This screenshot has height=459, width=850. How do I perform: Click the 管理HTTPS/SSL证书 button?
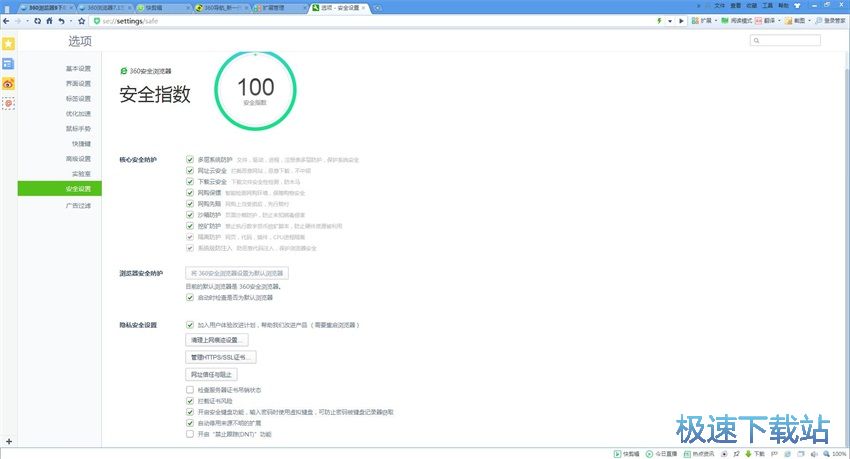[x=221, y=357]
